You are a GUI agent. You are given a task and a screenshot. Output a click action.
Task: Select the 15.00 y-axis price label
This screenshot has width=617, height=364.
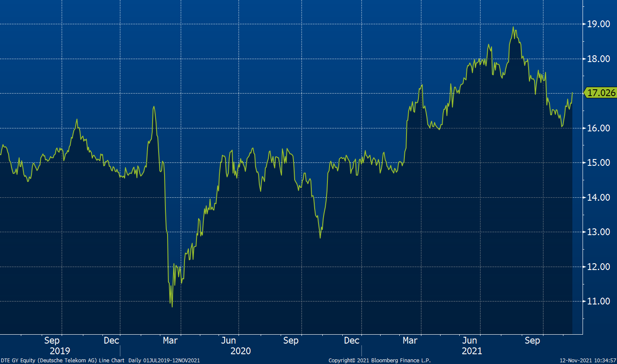tap(598, 163)
